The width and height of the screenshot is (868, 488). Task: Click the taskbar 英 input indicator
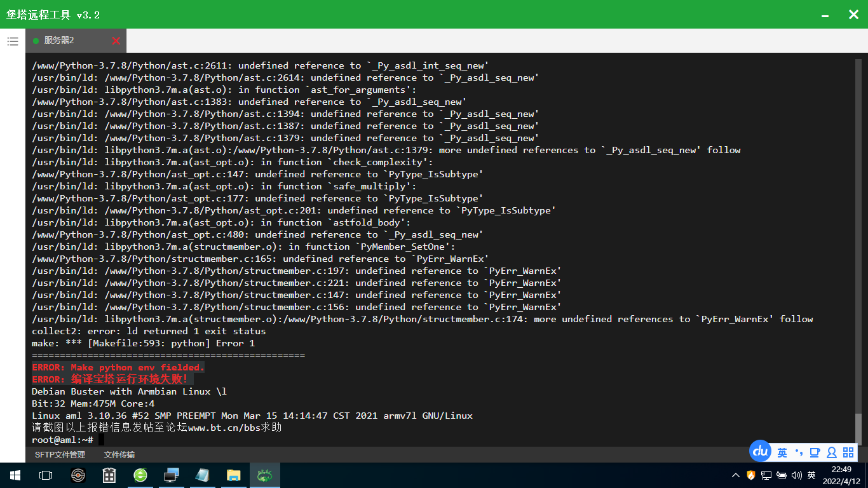[x=811, y=475]
